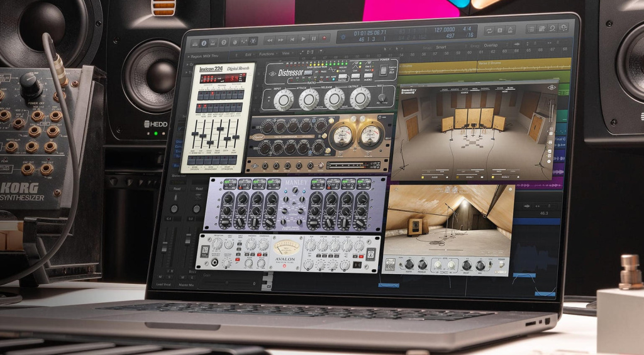Toggle the Replace mode icon beside Cycle
Image resolution: width=644 pixels, height=355 pixels.
coord(499,30)
